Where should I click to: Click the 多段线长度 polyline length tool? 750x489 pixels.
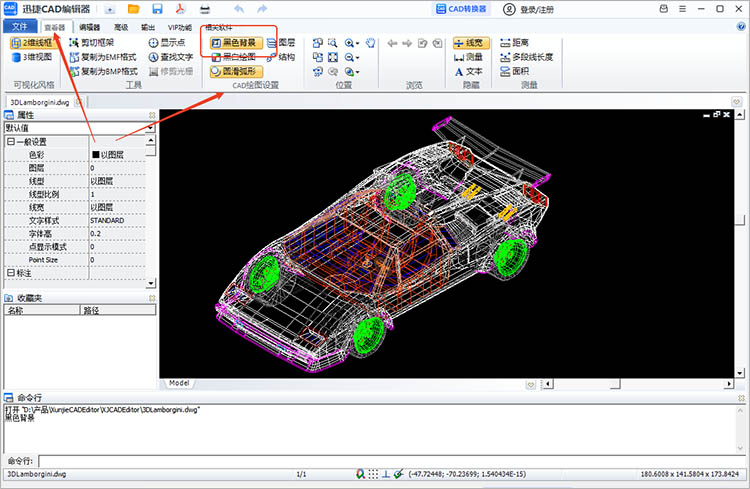[525, 57]
